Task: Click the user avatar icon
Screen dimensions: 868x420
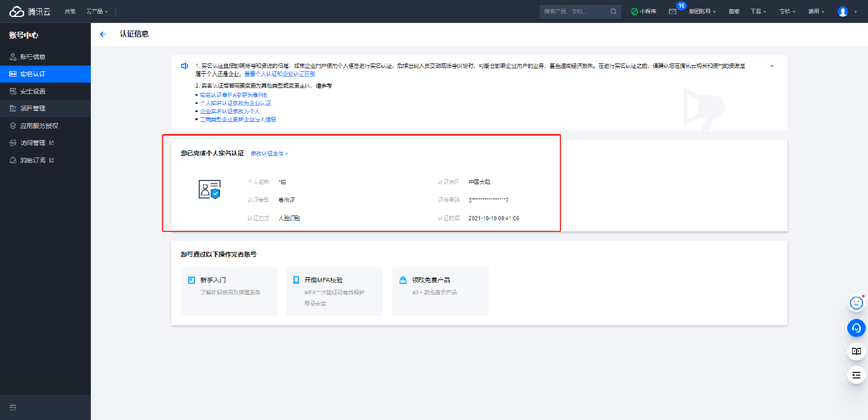Action: tap(843, 11)
